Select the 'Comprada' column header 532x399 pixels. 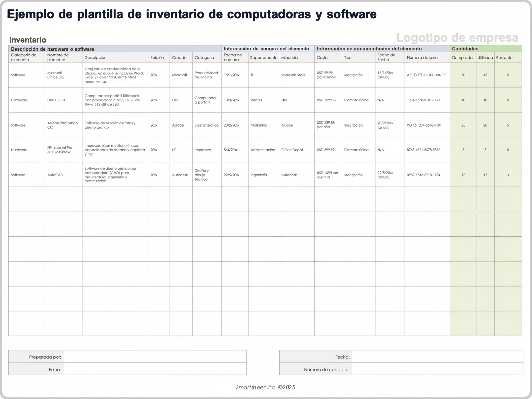coord(462,57)
